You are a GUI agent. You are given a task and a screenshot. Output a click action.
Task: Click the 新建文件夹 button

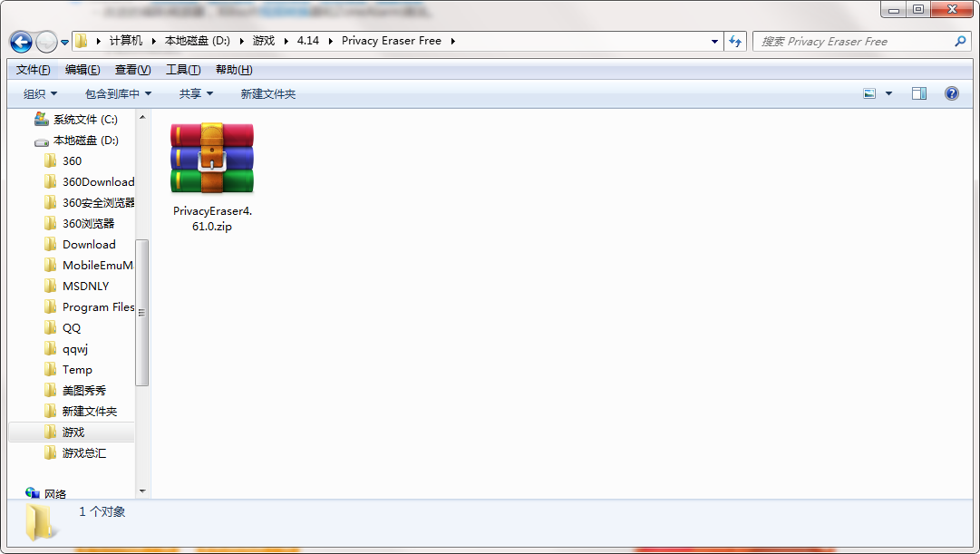(268, 93)
